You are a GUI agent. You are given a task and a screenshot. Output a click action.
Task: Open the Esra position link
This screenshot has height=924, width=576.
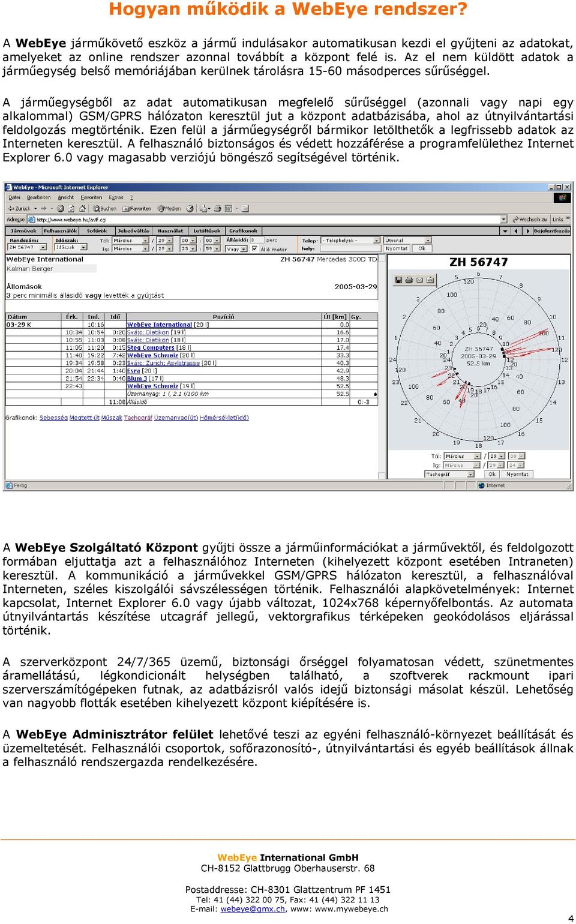(133, 371)
